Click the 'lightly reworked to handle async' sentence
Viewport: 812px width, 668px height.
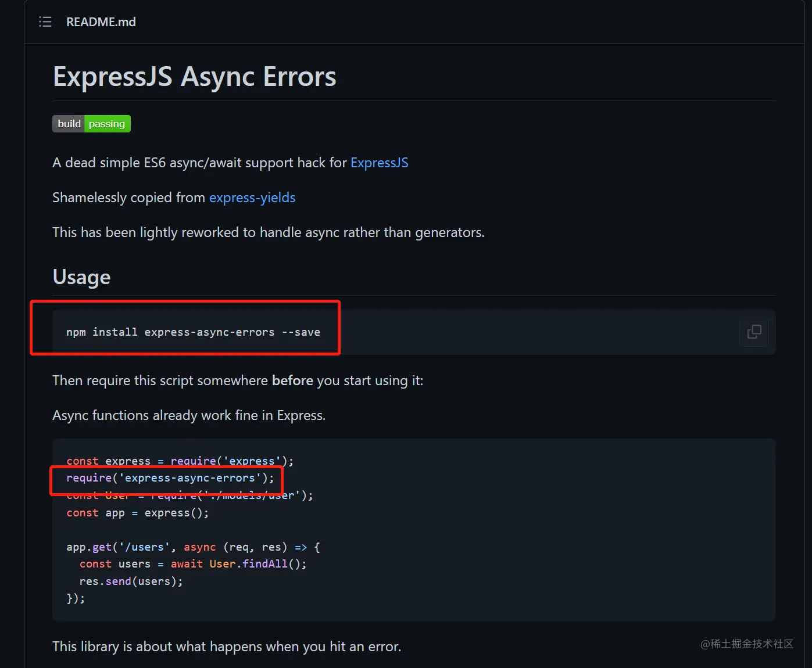tap(269, 232)
